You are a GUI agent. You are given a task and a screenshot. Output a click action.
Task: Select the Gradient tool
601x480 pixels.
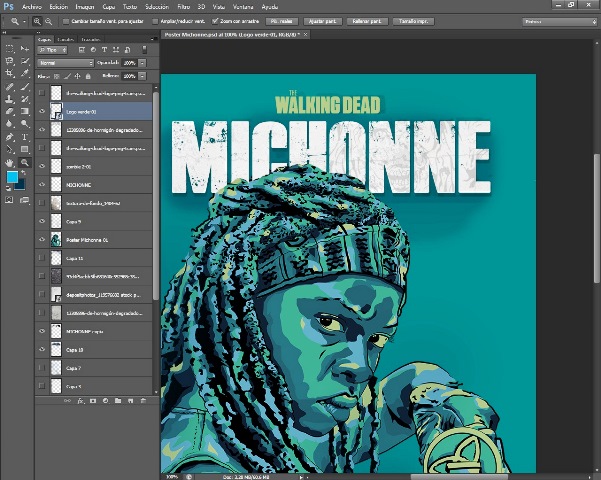[25, 112]
